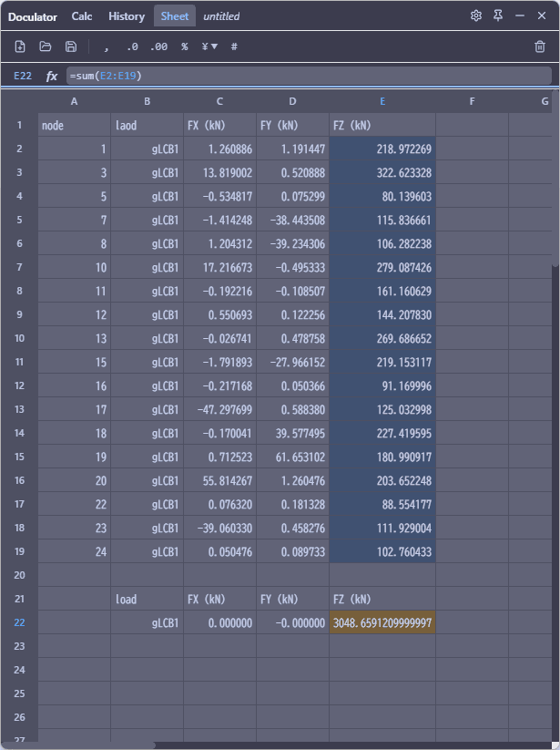Viewport: 560px width, 750px height.
Task: Select node 24 cell in column A
Action: click(74, 552)
